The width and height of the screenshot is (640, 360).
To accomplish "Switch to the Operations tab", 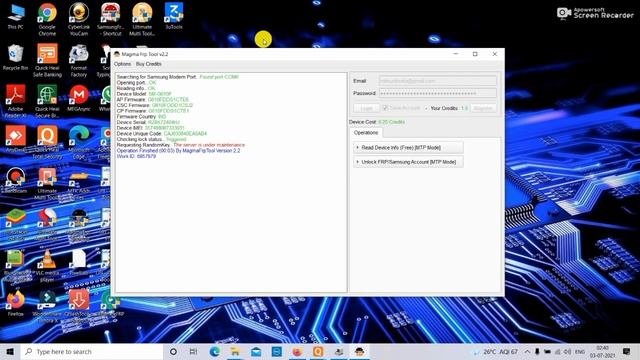I will tap(366, 133).
